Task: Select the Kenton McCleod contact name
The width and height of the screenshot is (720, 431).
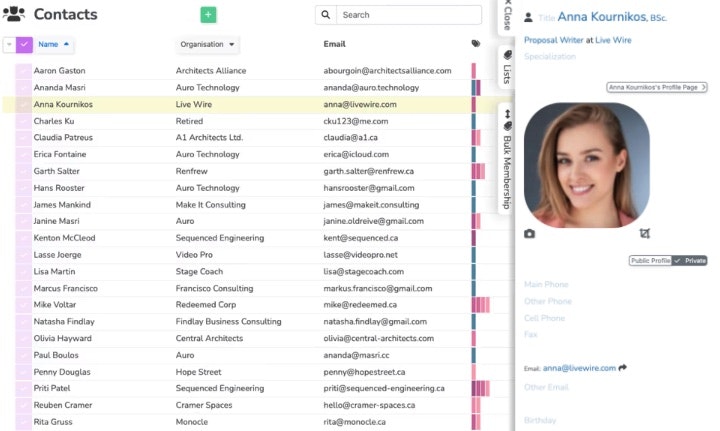Action: pyautogui.click(x=64, y=238)
